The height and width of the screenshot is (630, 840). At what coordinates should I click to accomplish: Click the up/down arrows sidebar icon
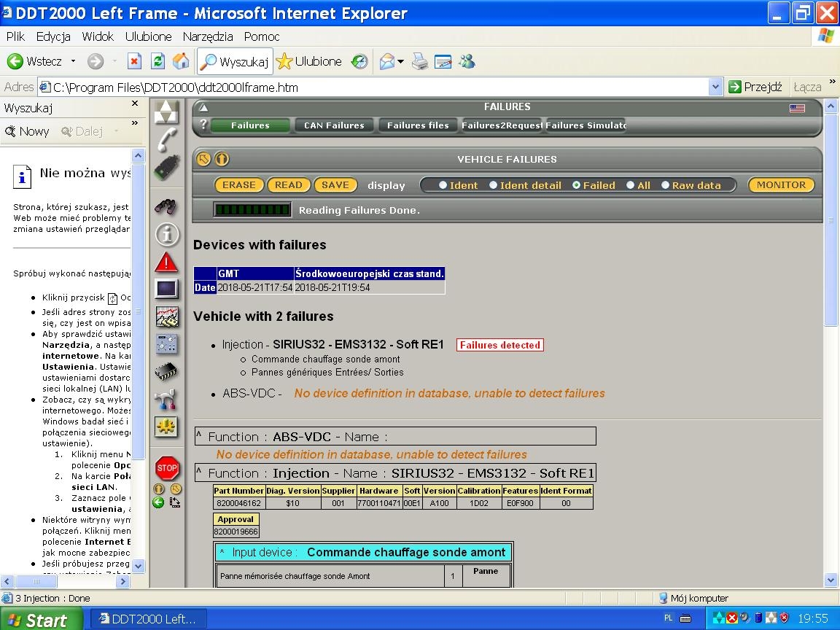point(166,112)
